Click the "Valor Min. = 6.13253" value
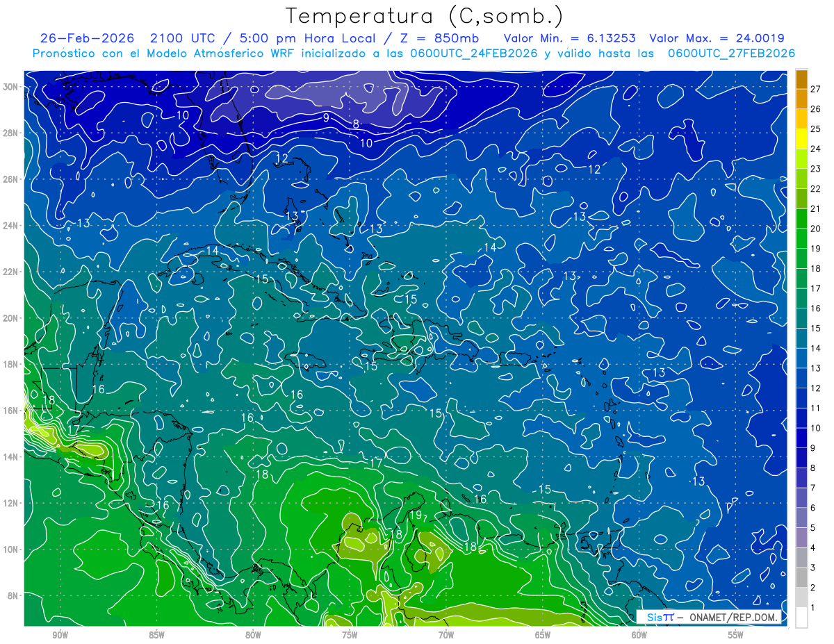The height and width of the screenshot is (644, 834). (x=570, y=38)
